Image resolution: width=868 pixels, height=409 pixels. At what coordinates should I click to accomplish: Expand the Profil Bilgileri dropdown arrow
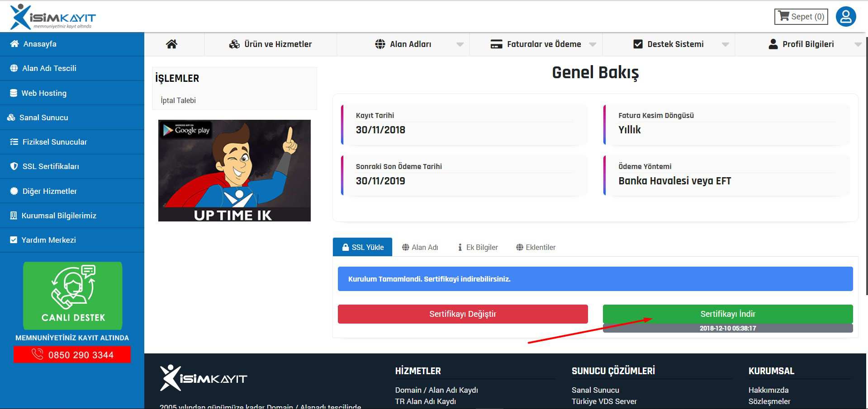(x=858, y=44)
